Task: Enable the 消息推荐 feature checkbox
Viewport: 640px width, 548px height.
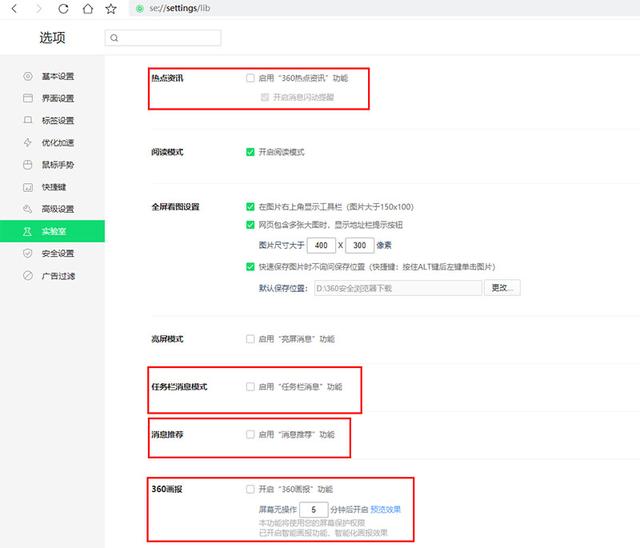Action: [x=250, y=434]
